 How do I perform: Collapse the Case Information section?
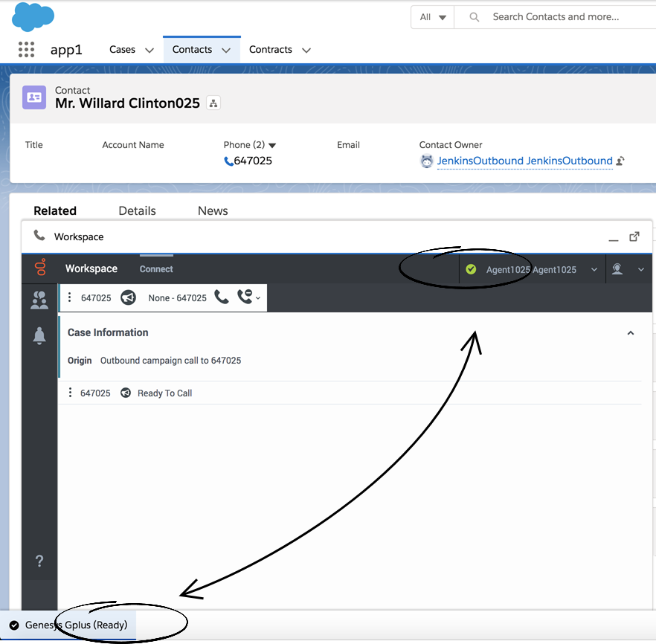click(631, 333)
